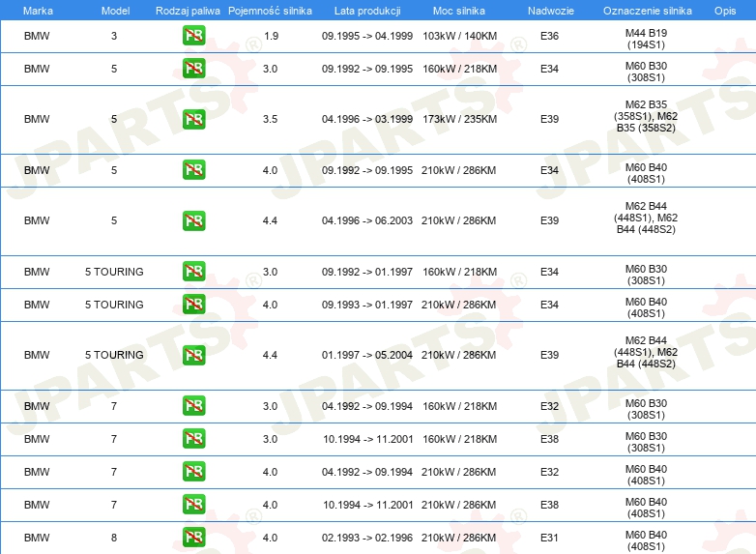Click the petrol fuel icon in the BMW 3 1.9 row

(193, 36)
